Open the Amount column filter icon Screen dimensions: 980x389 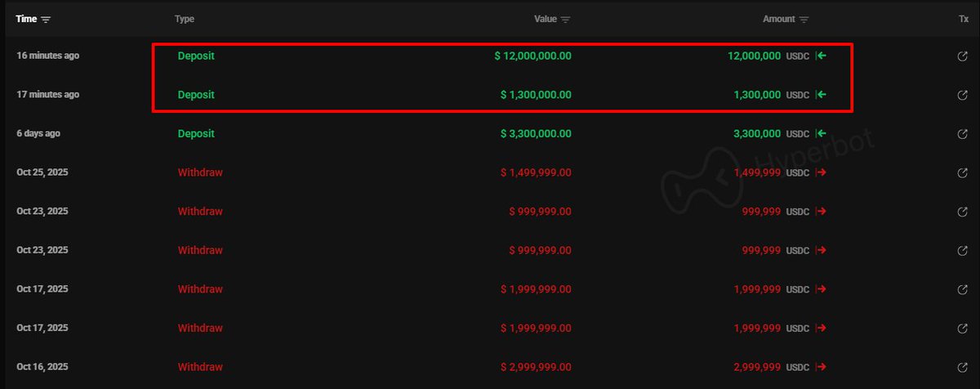804,19
